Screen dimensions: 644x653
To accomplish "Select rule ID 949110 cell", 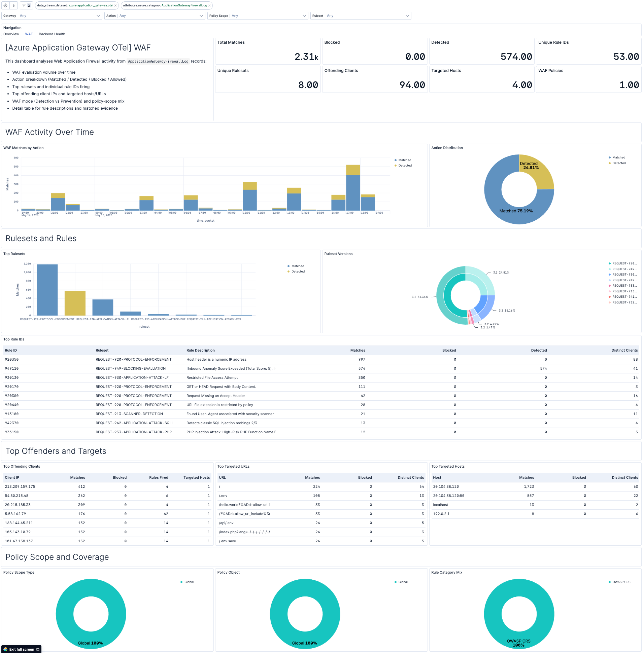I will pos(12,369).
